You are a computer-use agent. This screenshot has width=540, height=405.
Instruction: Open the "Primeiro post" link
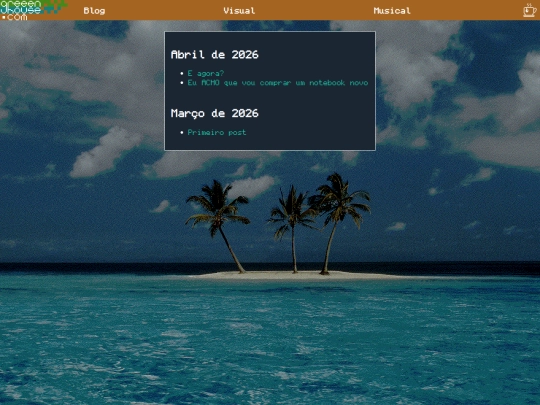(217, 132)
